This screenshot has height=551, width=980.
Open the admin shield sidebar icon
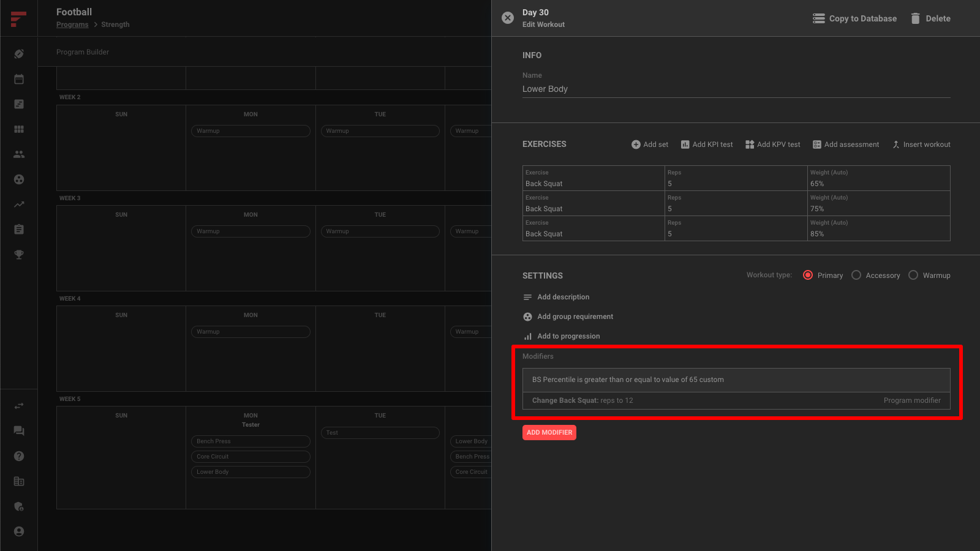[x=19, y=506]
